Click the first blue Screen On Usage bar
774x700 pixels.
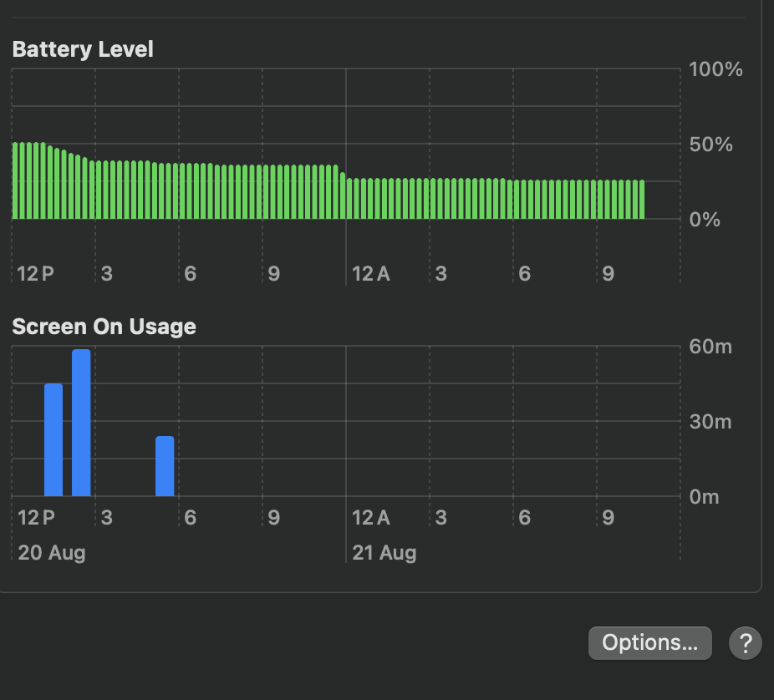(53, 439)
